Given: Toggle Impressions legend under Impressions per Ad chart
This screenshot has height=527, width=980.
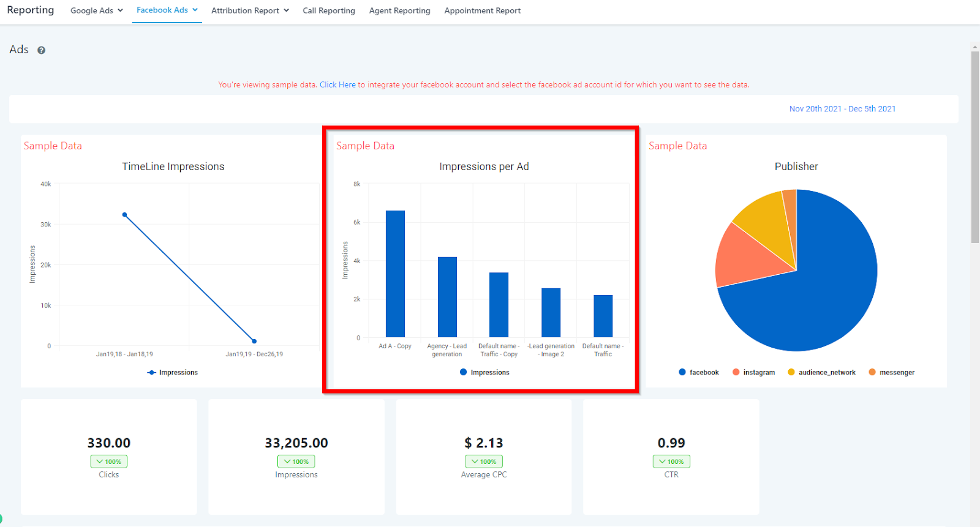Looking at the screenshot, I should click(484, 372).
